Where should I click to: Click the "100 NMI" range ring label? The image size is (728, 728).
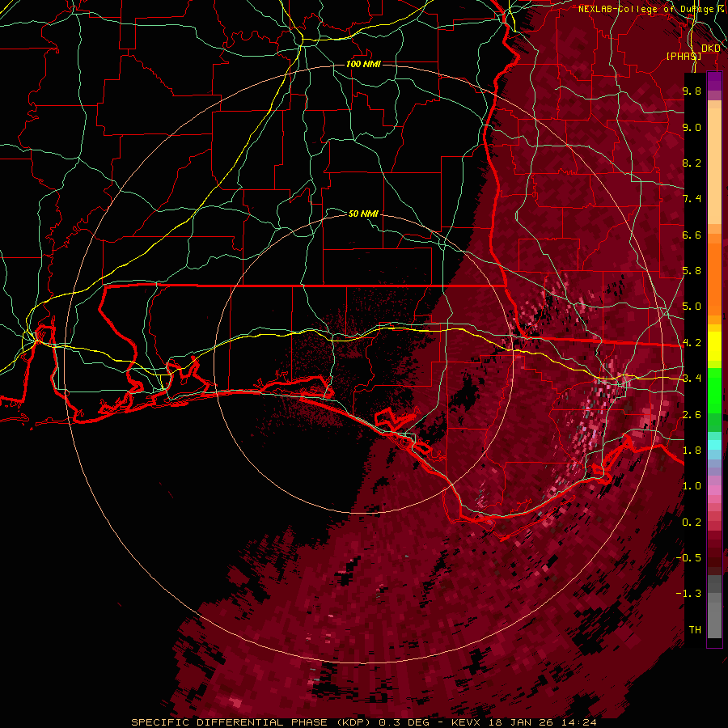point(363,64)
